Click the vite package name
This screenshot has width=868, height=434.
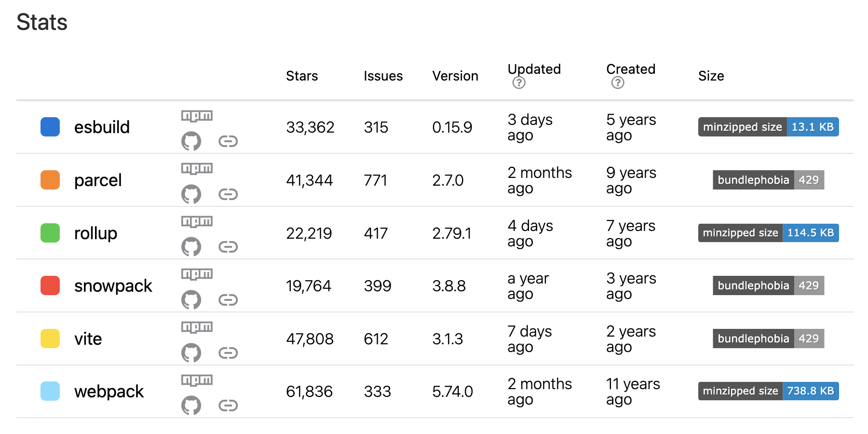coord(88,339)
